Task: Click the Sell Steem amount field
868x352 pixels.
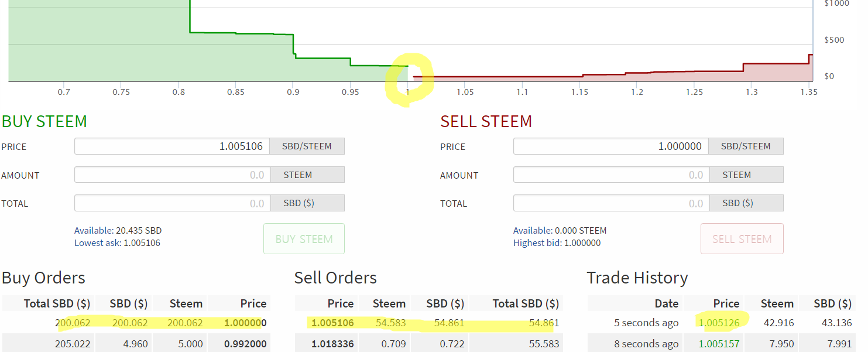Action: click(610, 175)
